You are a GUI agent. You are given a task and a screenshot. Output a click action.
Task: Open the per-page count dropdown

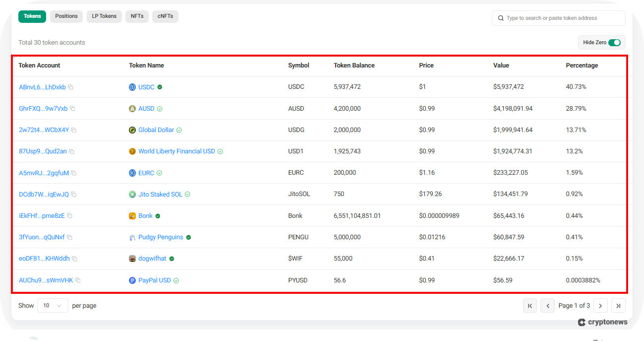[53, 305]
